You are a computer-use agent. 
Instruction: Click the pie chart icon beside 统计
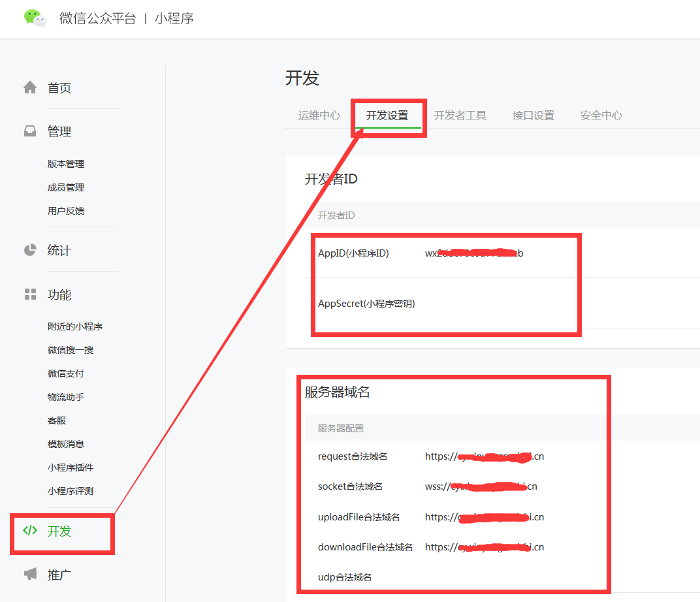[x=30, y=250]
